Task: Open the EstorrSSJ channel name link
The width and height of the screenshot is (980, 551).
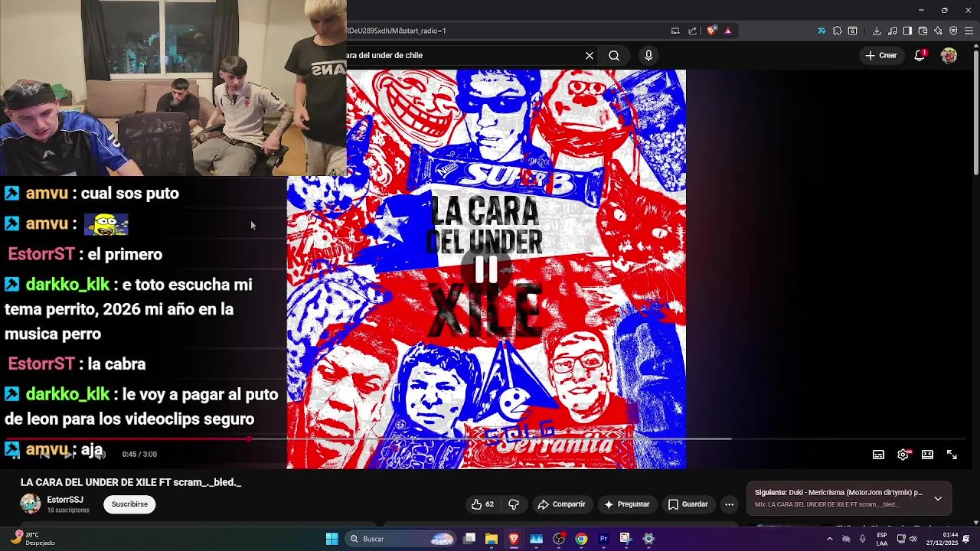Action: coord(65,500)
